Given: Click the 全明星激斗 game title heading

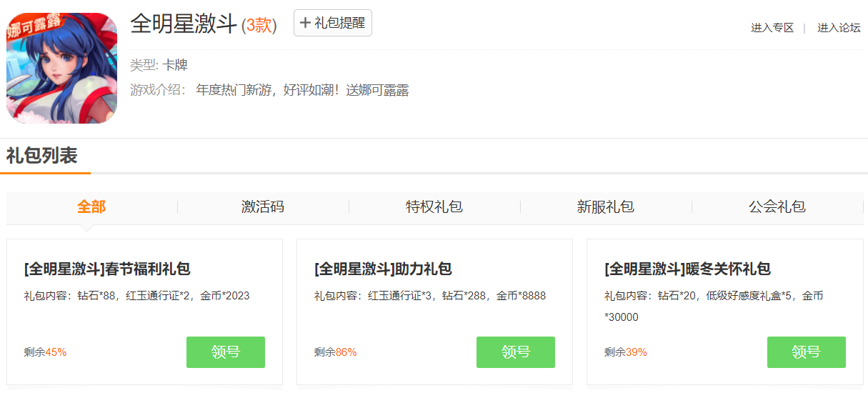Looking at the screenshot, I should (184, 24).
